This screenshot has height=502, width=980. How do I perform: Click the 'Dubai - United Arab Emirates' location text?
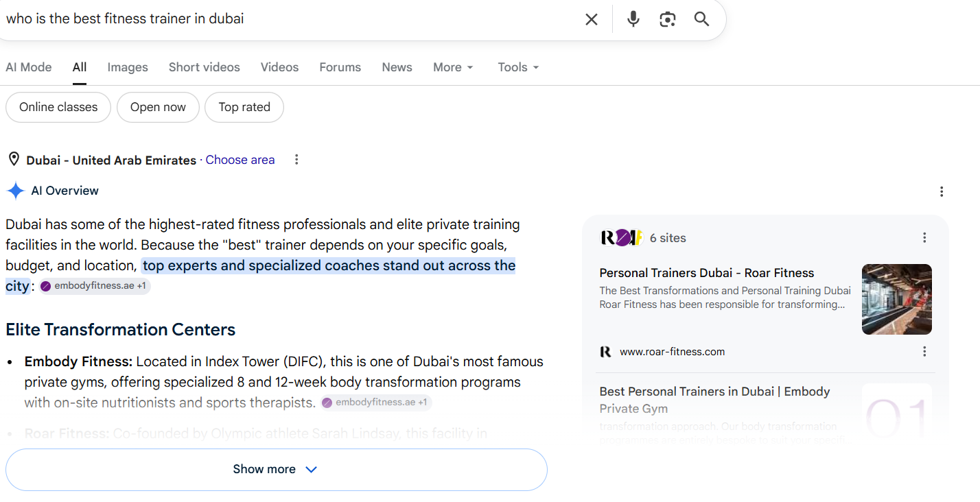111,160
